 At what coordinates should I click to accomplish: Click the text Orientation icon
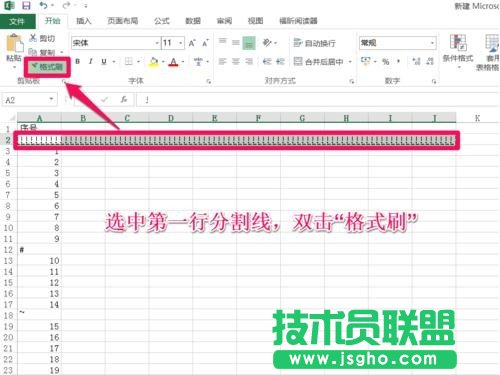267,43
